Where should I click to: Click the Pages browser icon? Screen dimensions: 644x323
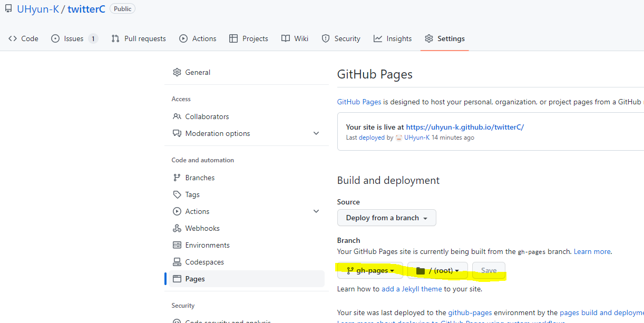click(177, 279)
